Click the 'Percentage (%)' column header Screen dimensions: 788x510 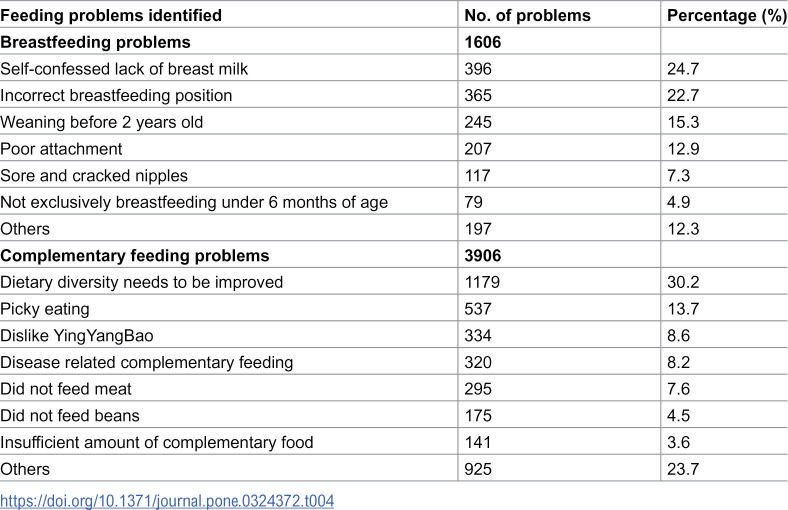[x=727, y=15]
